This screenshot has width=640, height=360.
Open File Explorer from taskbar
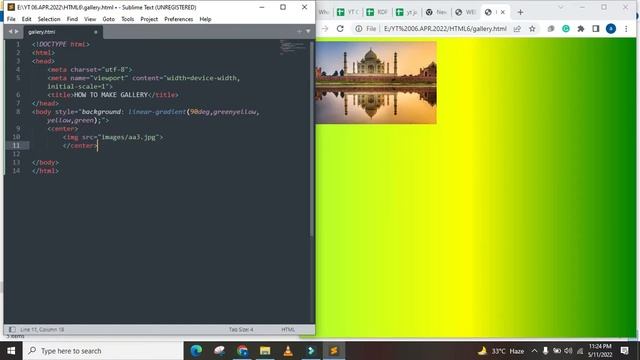pos(265,351)
